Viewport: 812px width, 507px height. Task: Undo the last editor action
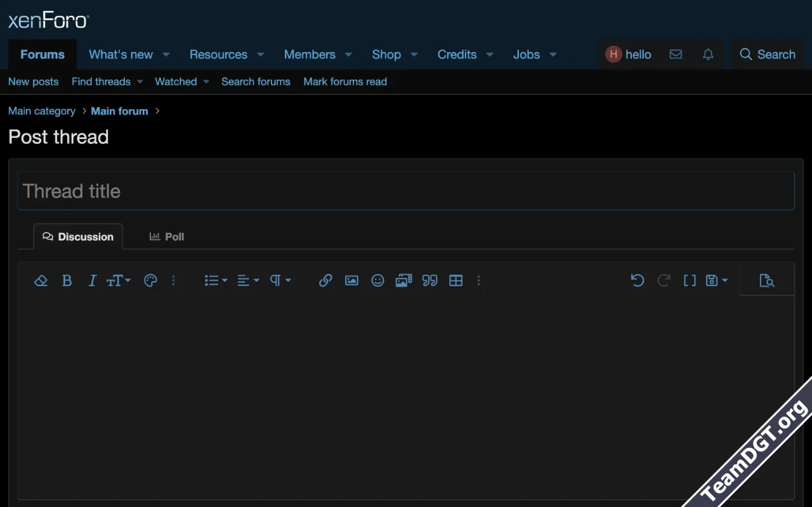point(638,280)
